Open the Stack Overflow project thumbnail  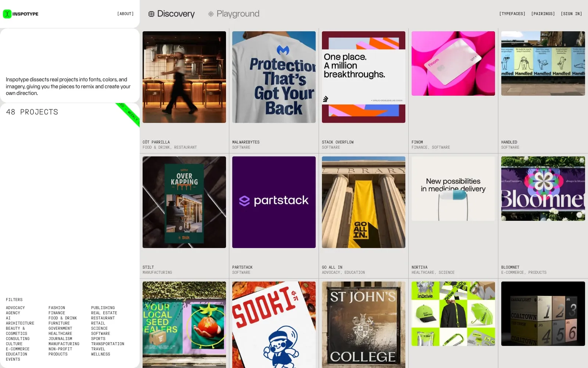coord(363,77)
